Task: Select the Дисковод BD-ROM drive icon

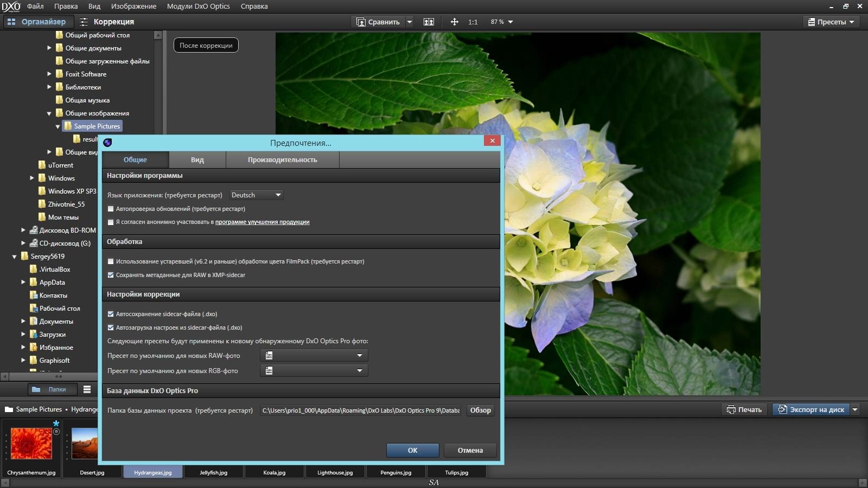Action: [34, 230]
